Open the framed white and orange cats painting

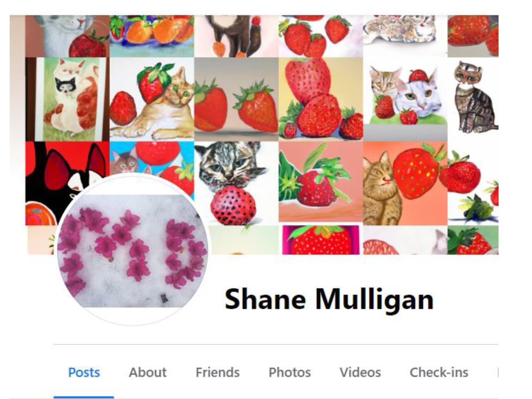coord(67,99)
